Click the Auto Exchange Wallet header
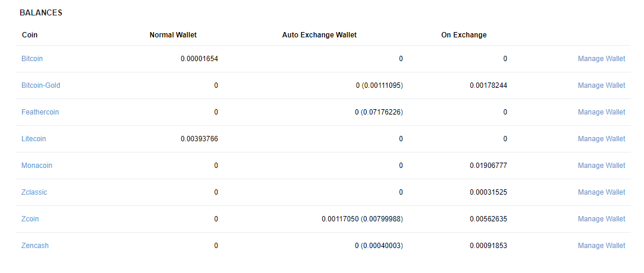 point(319,35)
